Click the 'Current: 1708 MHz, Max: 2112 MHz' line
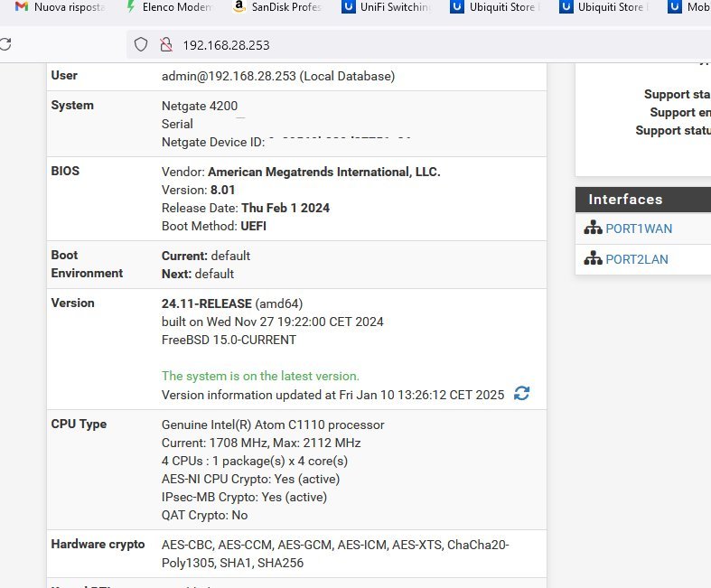 261,443
